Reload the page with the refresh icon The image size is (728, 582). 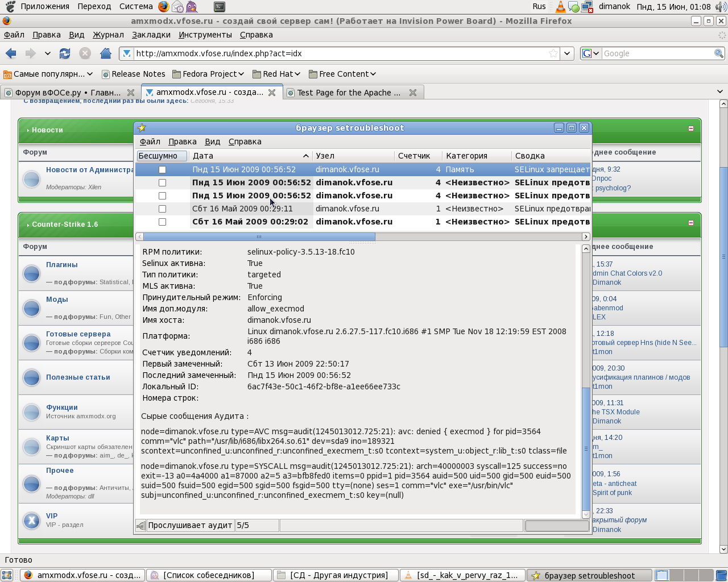point(65,53)
